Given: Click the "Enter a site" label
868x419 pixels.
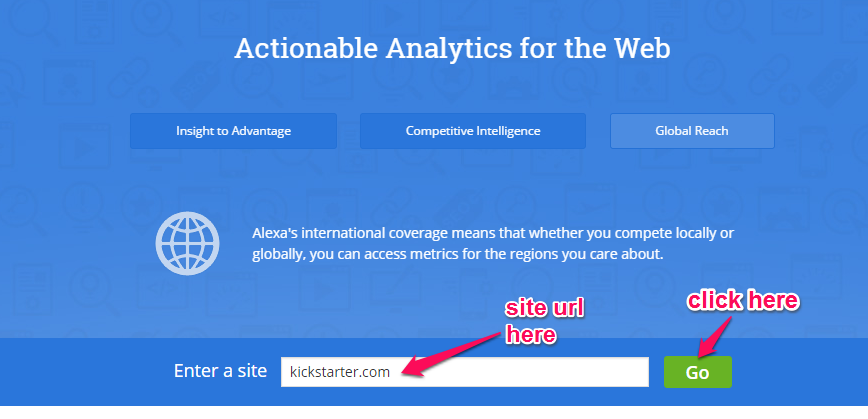Looking at the screenshot, I should point(220,371).
